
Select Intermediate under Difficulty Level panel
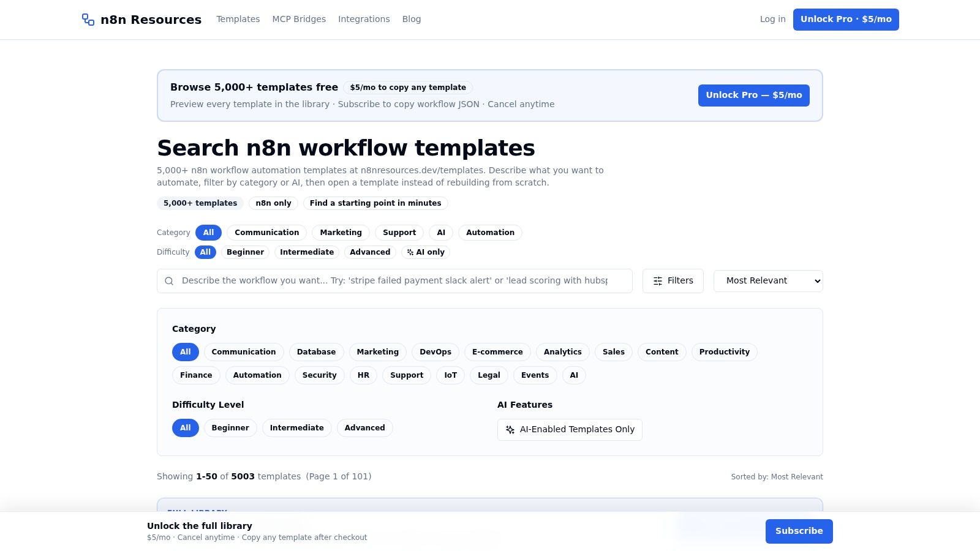tap(296, 428)
